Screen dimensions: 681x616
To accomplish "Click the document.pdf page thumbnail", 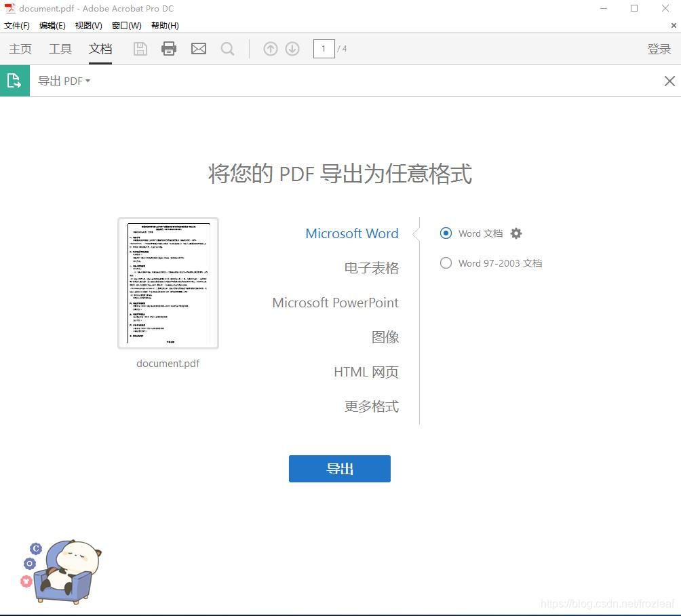I will tap(168, 284).
